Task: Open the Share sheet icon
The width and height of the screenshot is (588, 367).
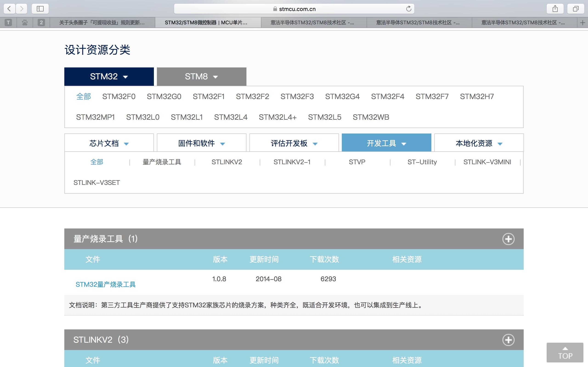Action: coord(555,9)
